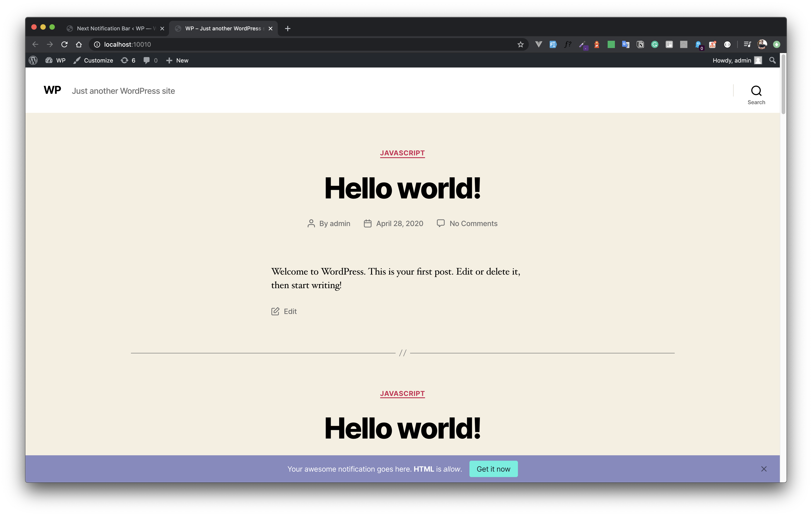Open comments bubble in admin bar
The width and height of the screenshot is (812, 516).
click(x=150, y=60)
